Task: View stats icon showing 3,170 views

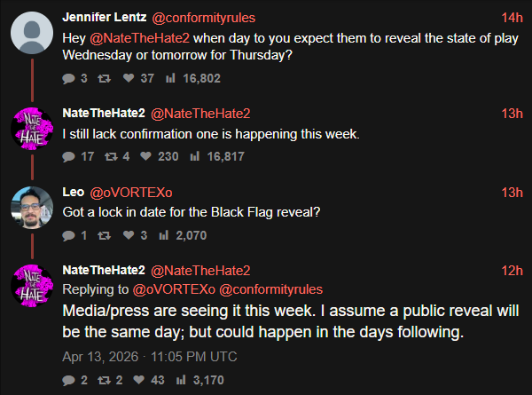Action: pyautogui.click(x=182, y=381)
